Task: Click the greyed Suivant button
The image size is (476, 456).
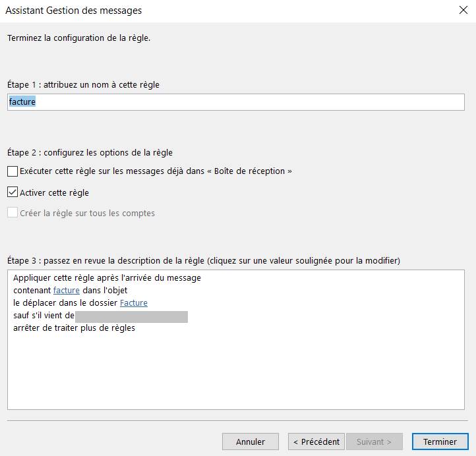Action: [374, 442]
